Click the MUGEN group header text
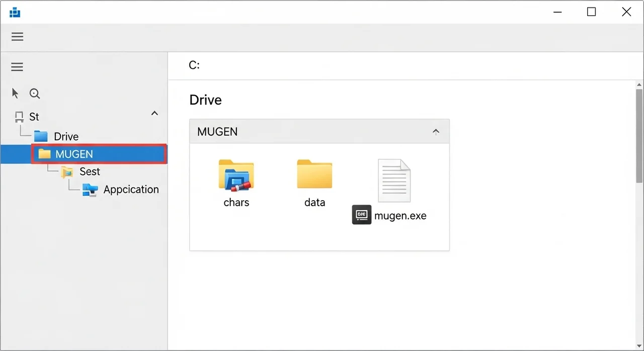The image size is (644, 351). (x=217, y=132)
